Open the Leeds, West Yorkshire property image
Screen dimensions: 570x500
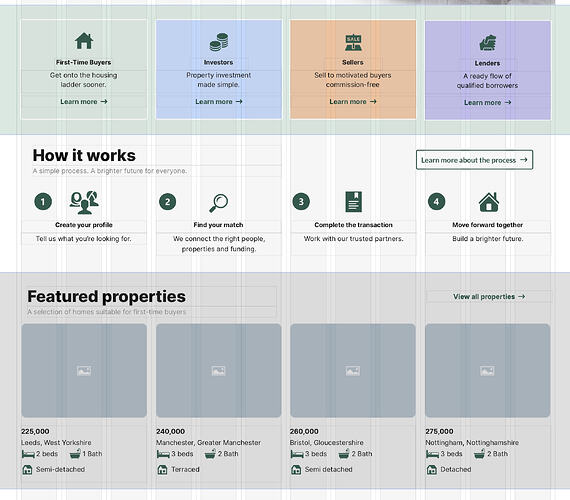click(x=84, y=371)
